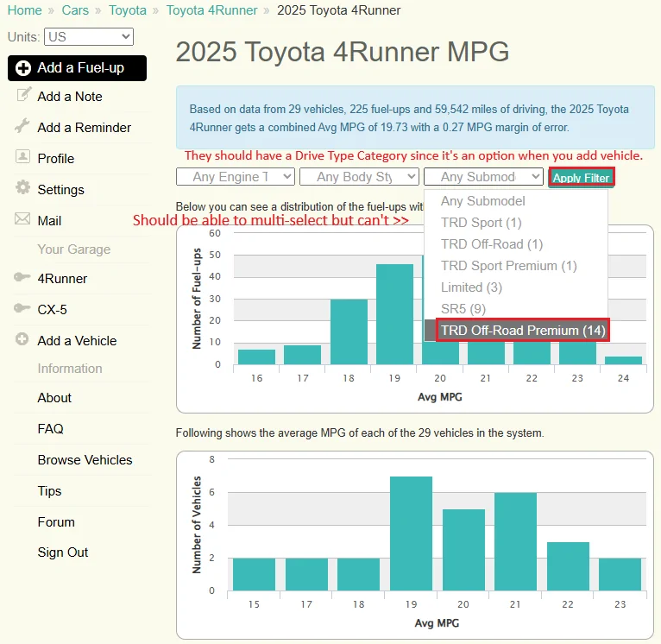Screen dimensions: 661x644
Task: Click the person icon next to Profile
Action: (22, 156)
